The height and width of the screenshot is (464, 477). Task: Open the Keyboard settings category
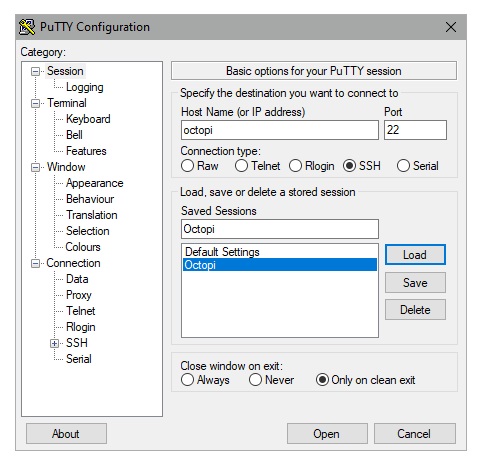pos(88,119)
